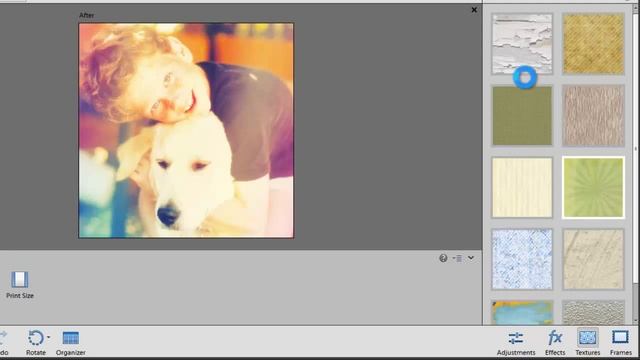This screenshot has width=640, height=360.
Task: Switch to the Effects panel
Action: [555, 342]
